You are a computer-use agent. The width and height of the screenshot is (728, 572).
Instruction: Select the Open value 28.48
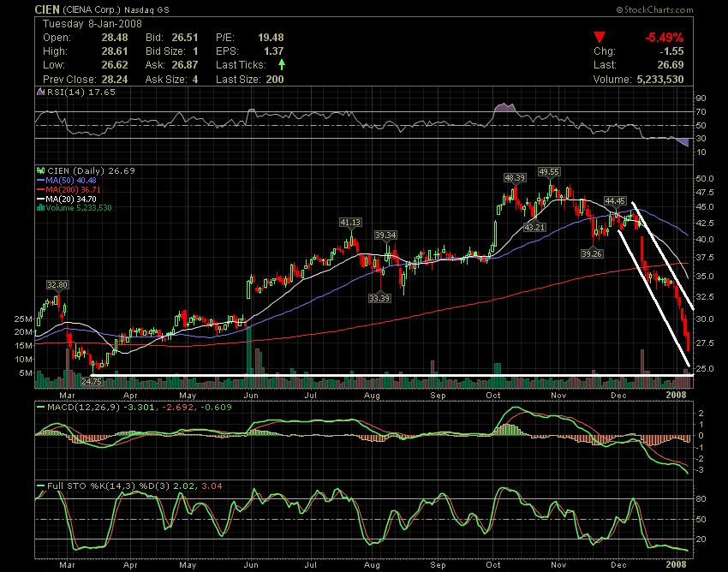pyautogui.click(x=115, y=38)
